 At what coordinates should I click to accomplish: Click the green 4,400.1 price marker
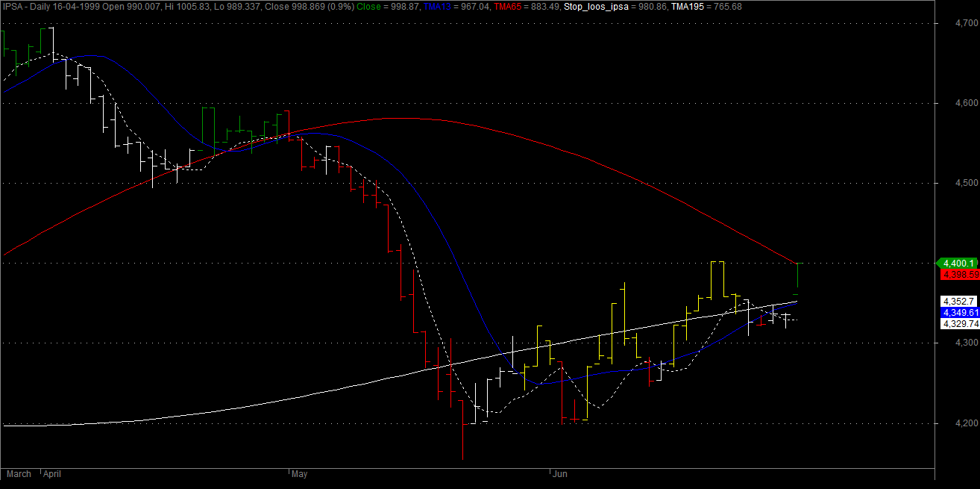[958, 263]
